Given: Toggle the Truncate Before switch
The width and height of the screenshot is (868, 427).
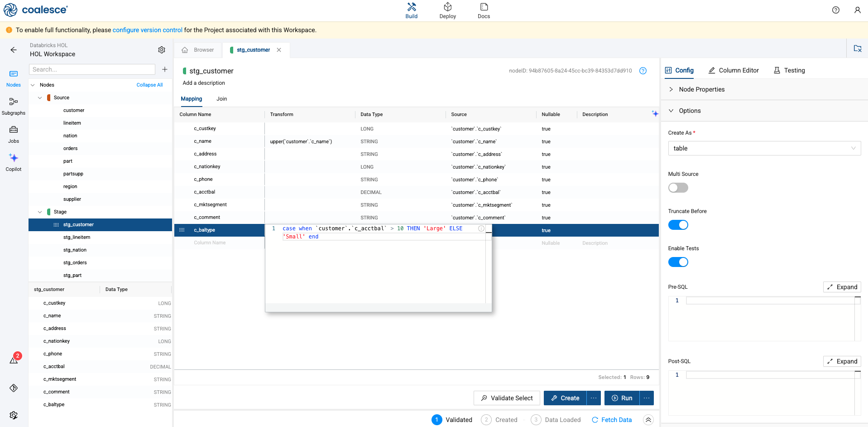Looking at the screenshot, I should point(678,225).
